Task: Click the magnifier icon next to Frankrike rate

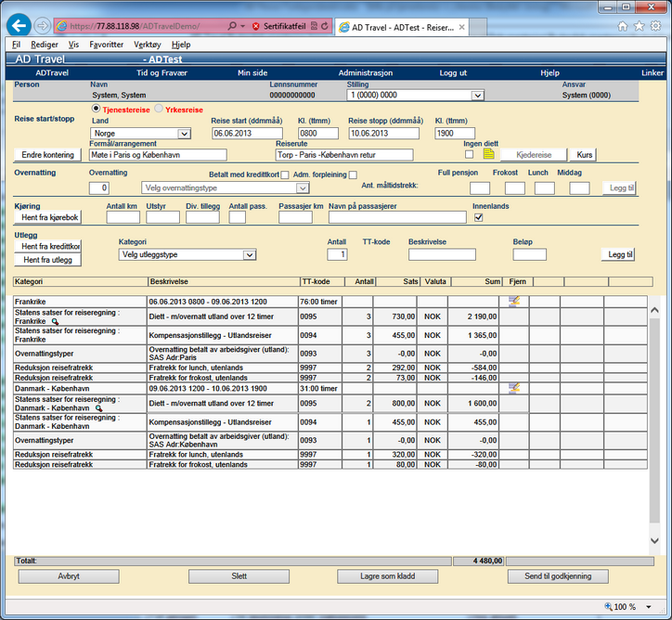Action: pyautogui.click(x=54, y=322)
